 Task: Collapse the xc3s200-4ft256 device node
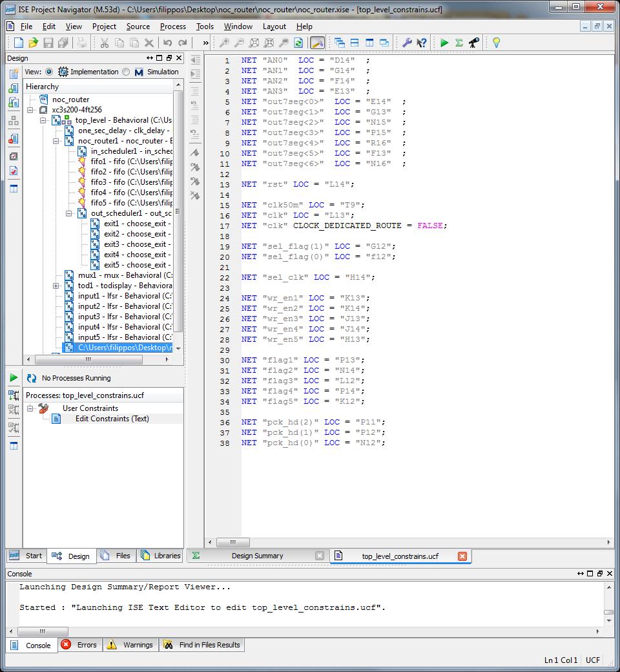[30, 110]
